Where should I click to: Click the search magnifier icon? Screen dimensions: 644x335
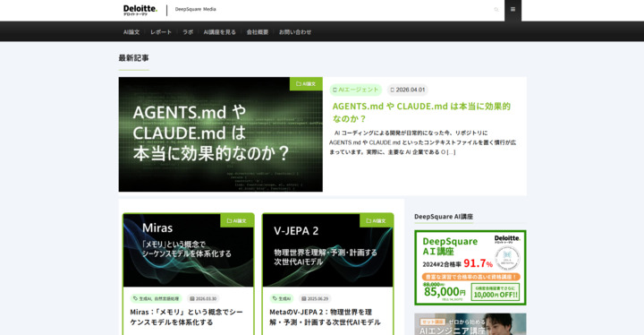tap(496, 10)
